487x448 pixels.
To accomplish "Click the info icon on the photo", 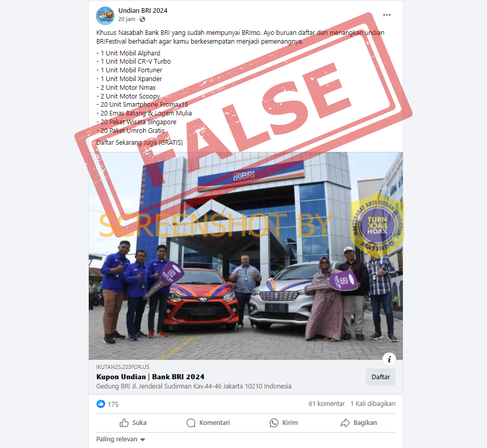I will (389, 359).
